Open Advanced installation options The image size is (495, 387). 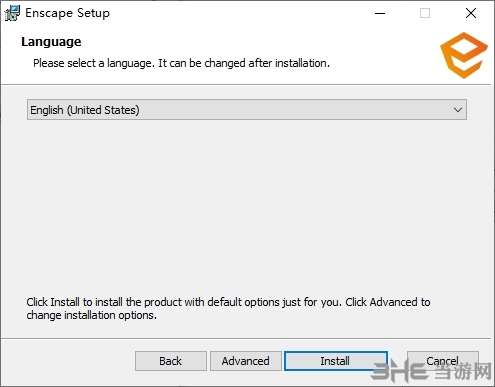[246, 361]
